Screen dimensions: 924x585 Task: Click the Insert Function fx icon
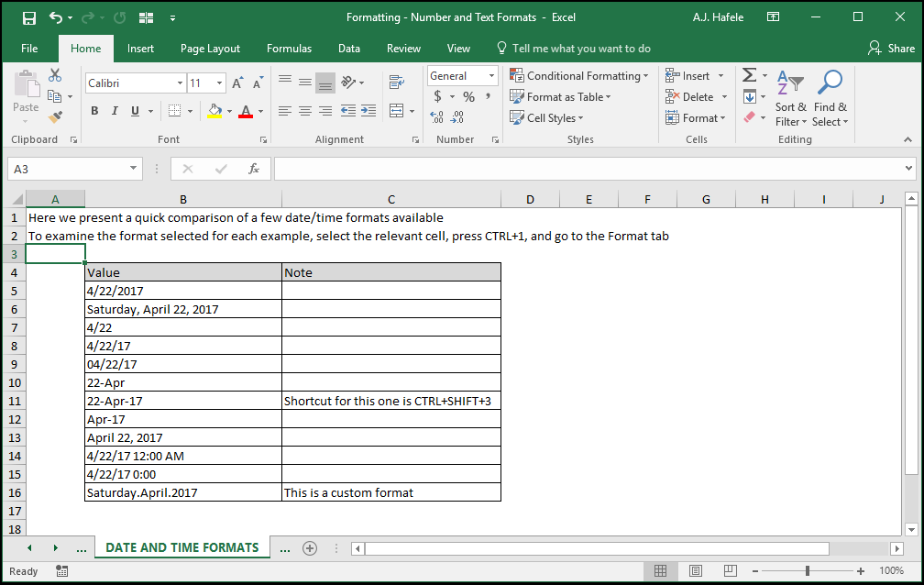(254, 169)
